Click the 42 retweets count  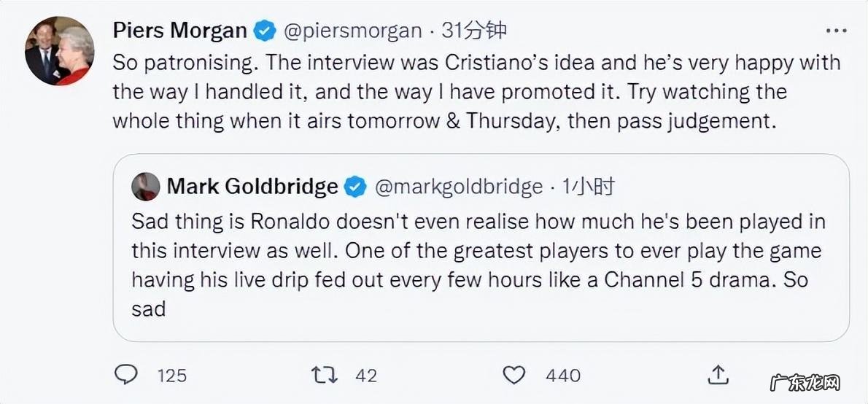click(x=366, y=376)
